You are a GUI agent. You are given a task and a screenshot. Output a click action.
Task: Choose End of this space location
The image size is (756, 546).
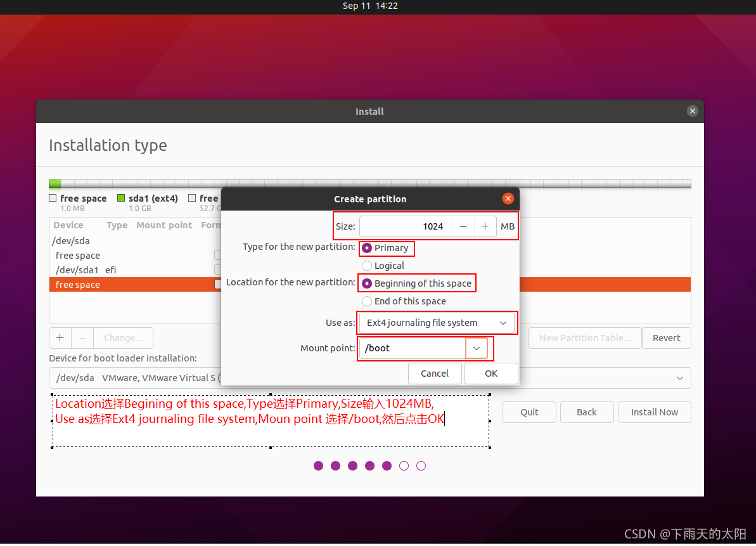coord(404,301)
